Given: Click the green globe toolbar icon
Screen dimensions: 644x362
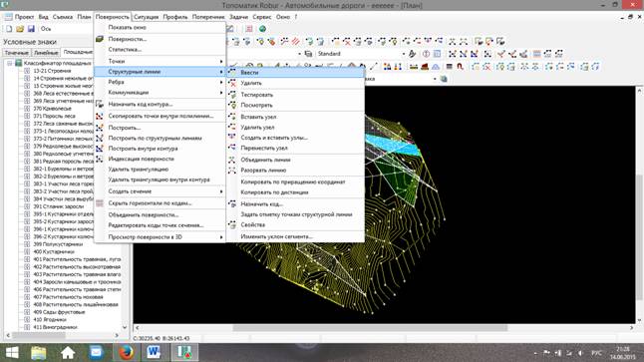Looking at the screenshot, I should tap(262, 29).
